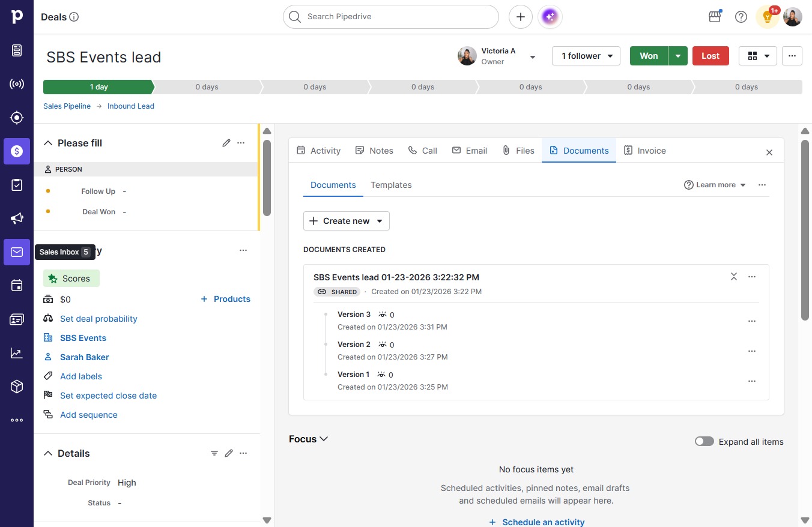Switch to the Activity tab

pyautogui.click(x=319, y=151)
